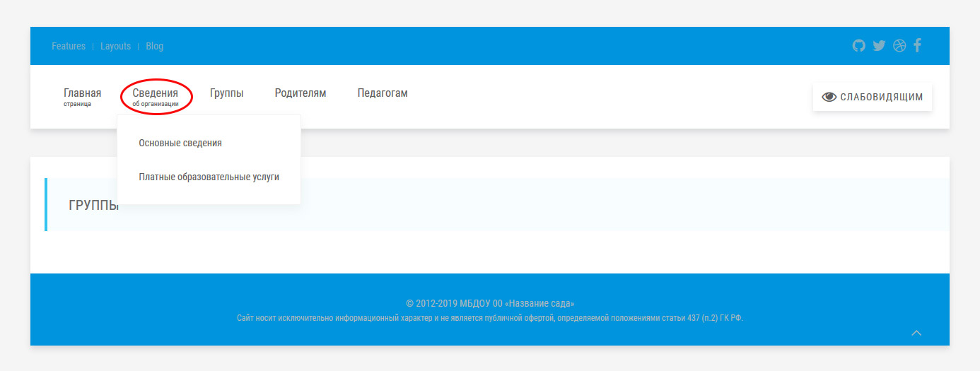Open the Facebook social icon

[x=918, y=46]
